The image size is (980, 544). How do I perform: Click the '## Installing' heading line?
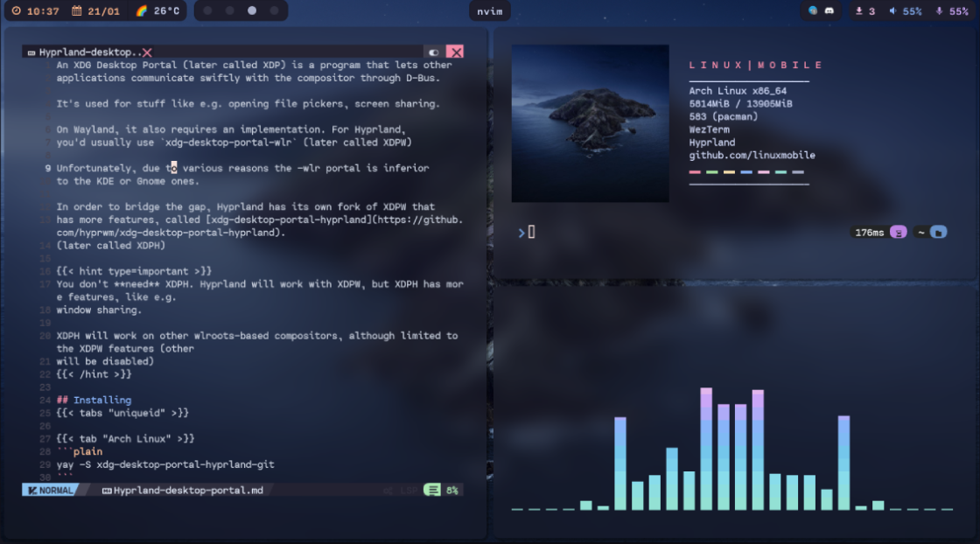pos(94,401)
